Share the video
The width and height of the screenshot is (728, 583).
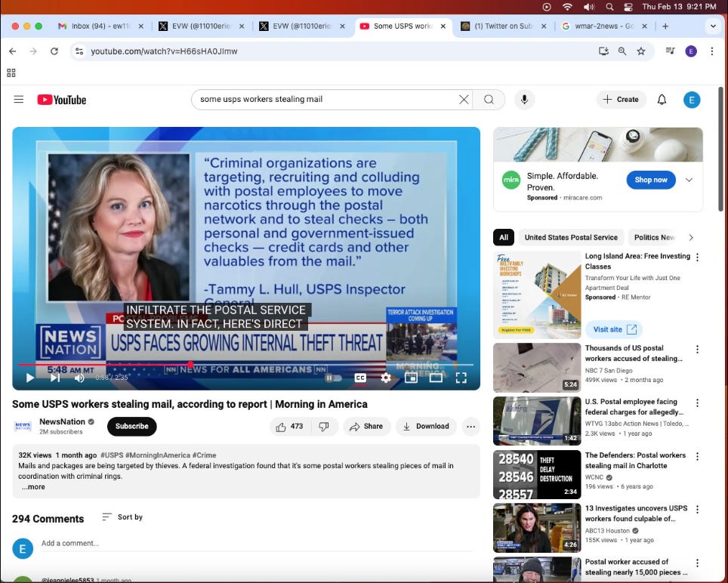[x=366, y=427]
